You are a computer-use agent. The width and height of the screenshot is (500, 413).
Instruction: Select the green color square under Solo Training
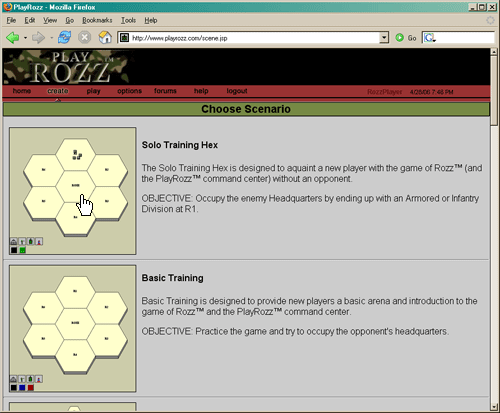pyautogui.click(x=22, y=250)
